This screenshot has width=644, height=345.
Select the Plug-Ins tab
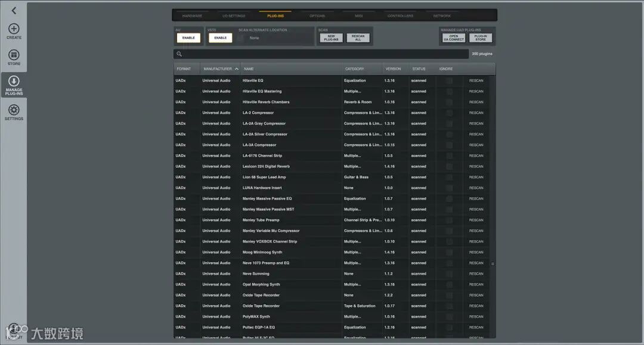point(275,16)
